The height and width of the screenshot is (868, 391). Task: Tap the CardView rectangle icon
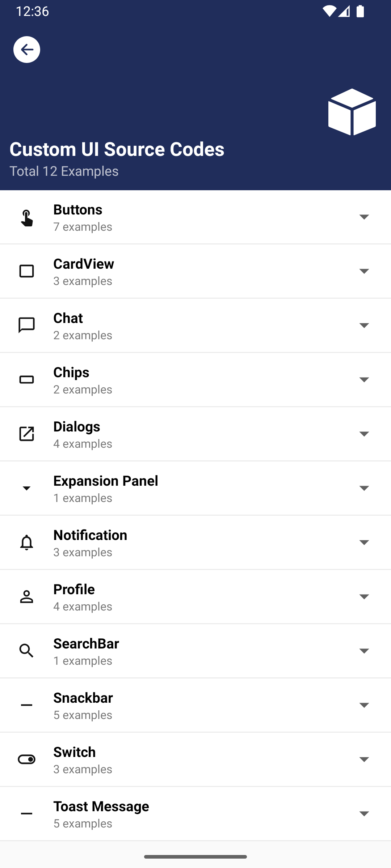coord(27,271)
